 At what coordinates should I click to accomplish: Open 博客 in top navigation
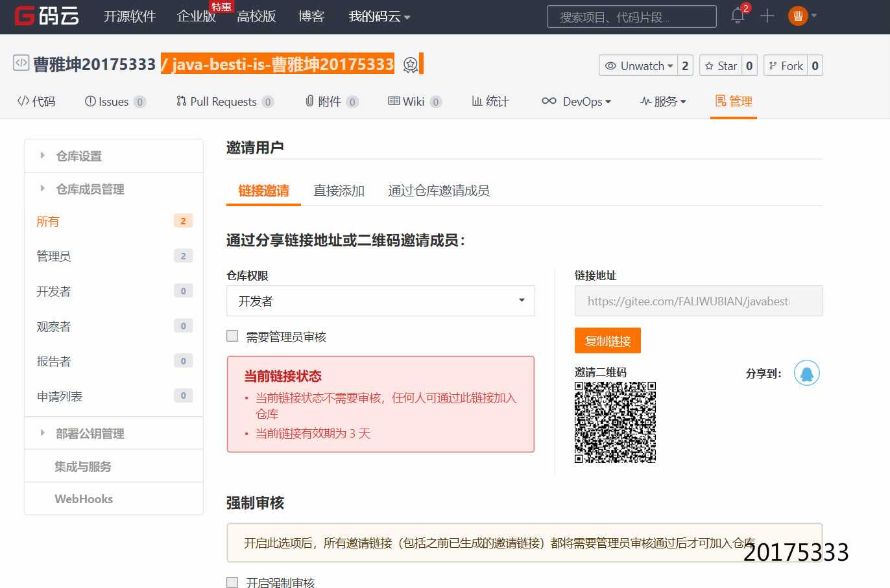311,16
